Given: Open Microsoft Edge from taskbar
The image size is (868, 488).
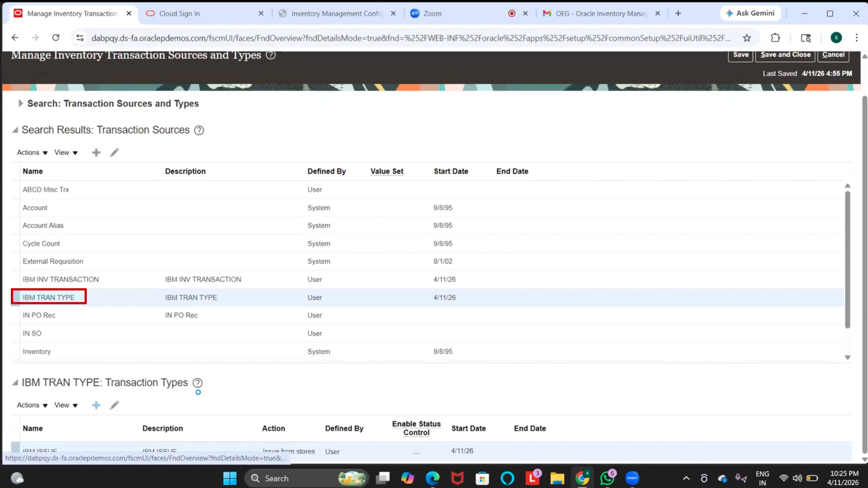Looking at the screenshot, I should coord(432,478).
